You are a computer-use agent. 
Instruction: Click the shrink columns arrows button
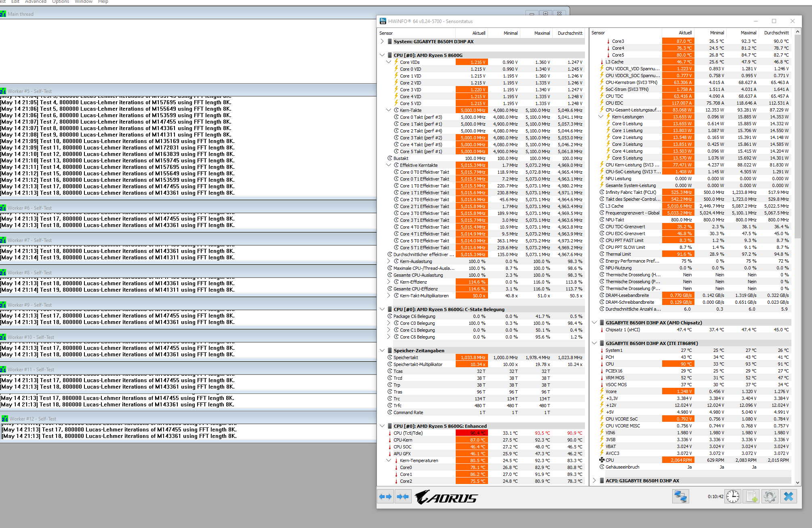(x=403, y=496)
